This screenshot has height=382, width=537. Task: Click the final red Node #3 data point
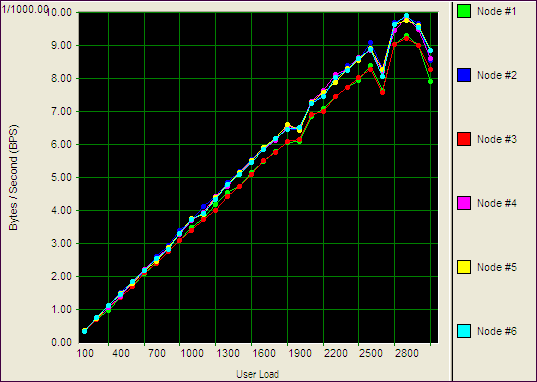click(430, 70)
